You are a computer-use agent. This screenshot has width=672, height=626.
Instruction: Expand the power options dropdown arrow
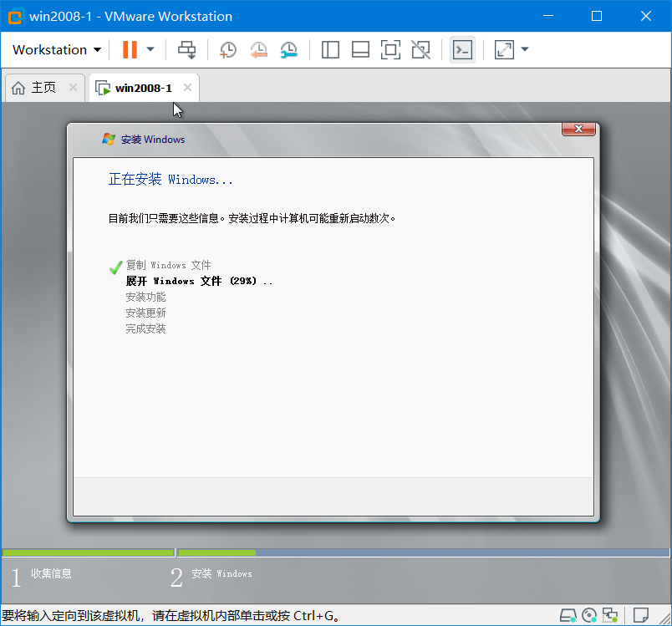(x=150, y=49)
